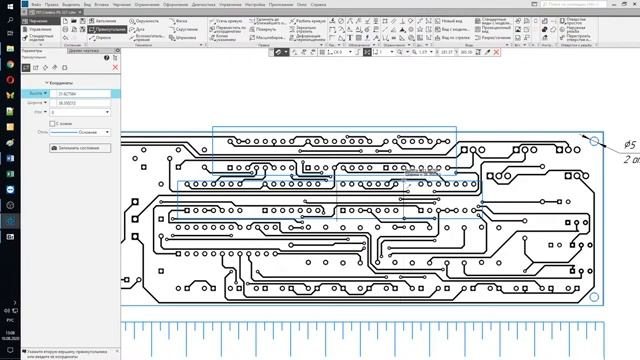Click the Высота value input field
Viewport: 640px width, 360px height.
click(80, 93)
